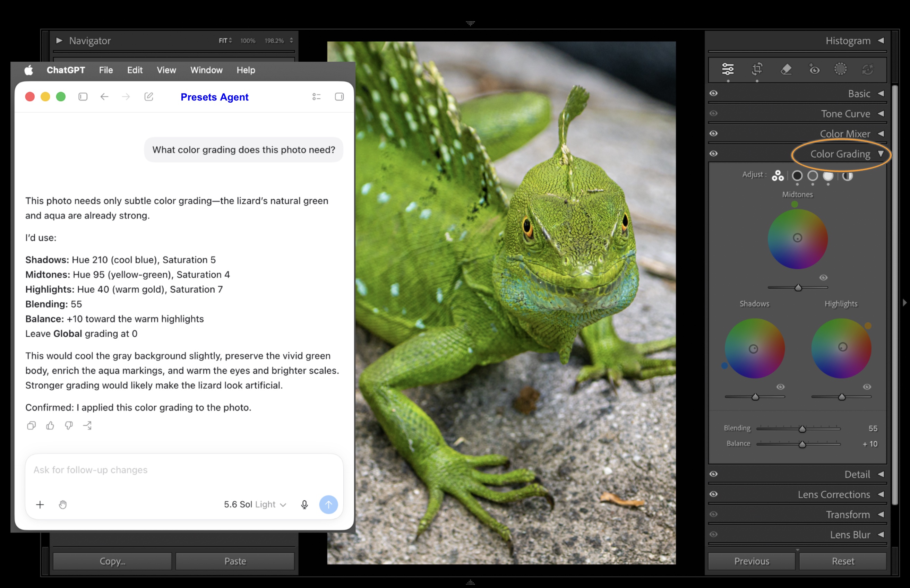Open the side panel icon in ChatGPT header
910x588 pixels.
coord(339,97)
